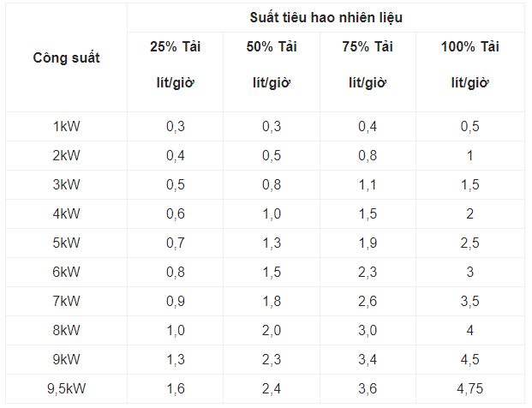This screenshot has width=532, height=408.
Task: Select the 9kW row label
Action: pos(66,359)
